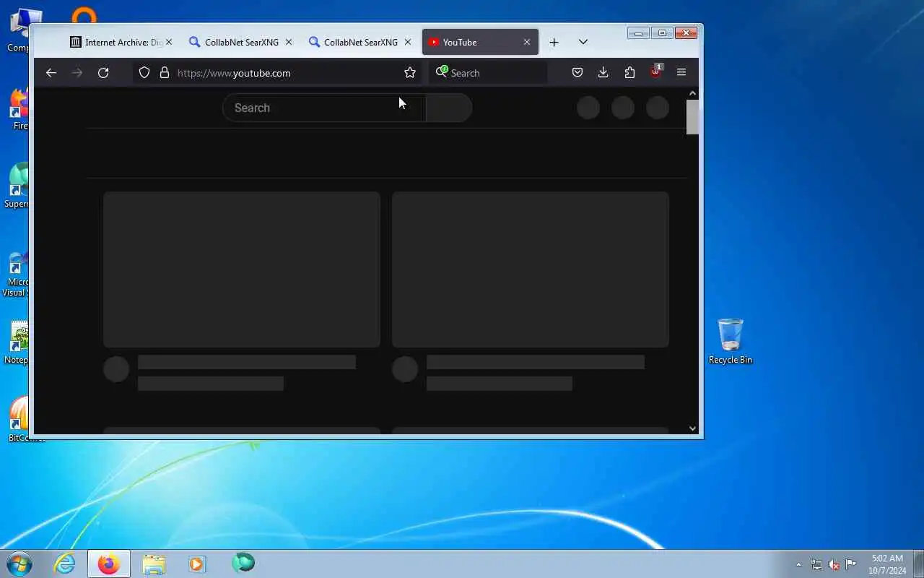View site security padlock info
The height and width of the screenshot is (578, 924).
(x=164, y=73)
